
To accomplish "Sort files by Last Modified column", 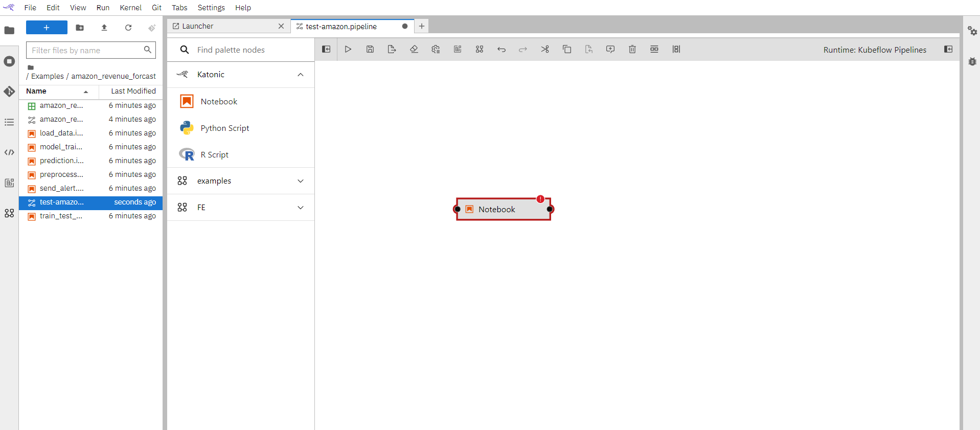I will click(130, 91).
